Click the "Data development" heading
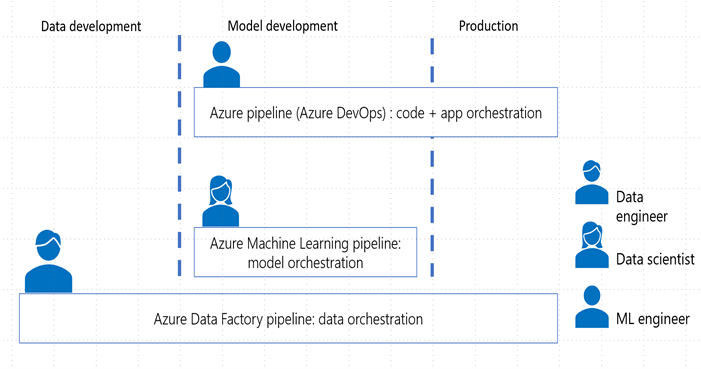This screenshot has width=701, height=369. pyautogui.click(x=91, y=26)
